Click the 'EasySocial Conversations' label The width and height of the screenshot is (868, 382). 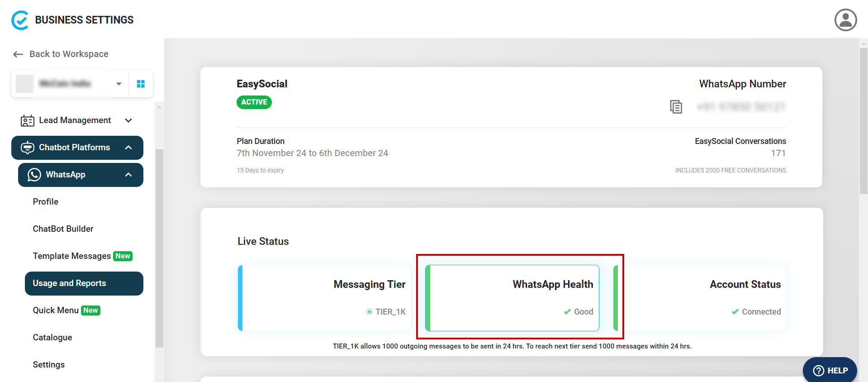point(740,141)
